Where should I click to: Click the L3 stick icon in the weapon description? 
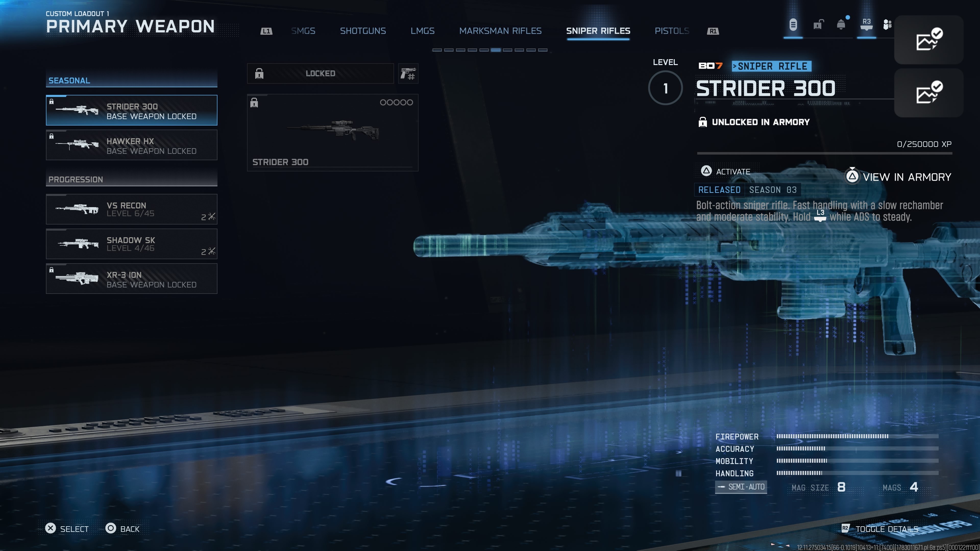click(820, 215)
